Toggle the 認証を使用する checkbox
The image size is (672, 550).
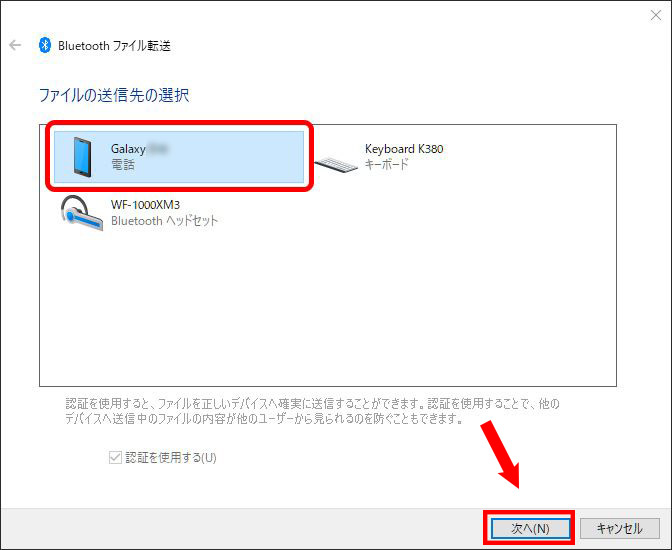tap(115, 457)
